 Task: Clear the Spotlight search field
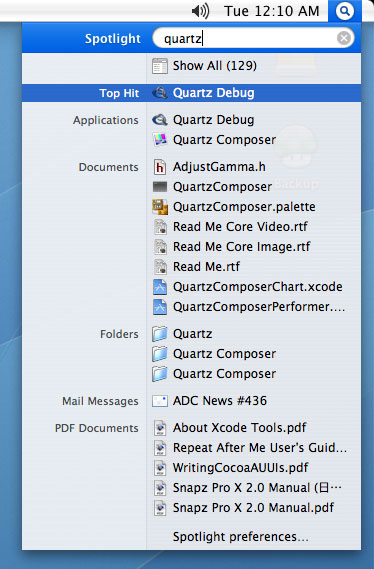coord(344,38)
